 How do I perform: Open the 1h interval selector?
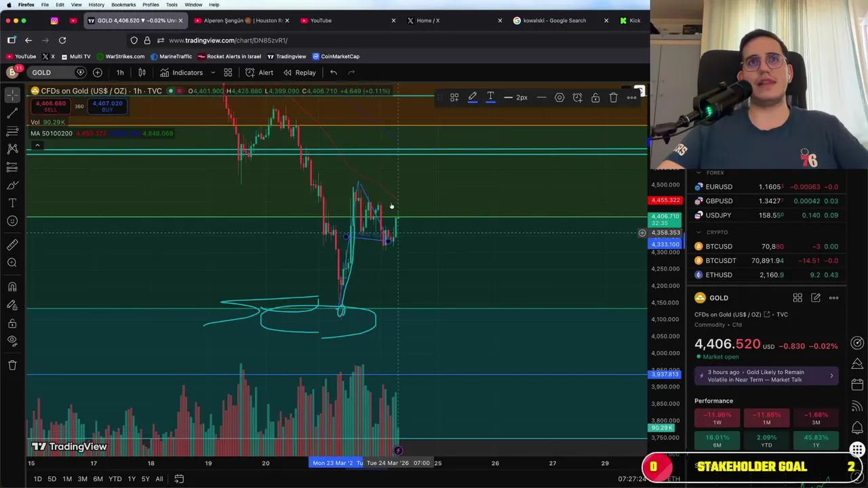click(120, 73)
